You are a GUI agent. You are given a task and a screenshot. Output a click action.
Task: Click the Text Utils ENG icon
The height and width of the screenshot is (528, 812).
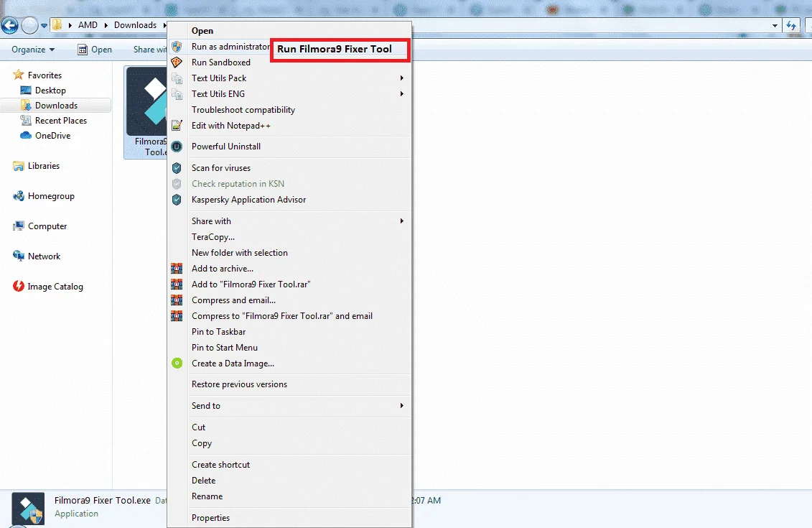177,94
